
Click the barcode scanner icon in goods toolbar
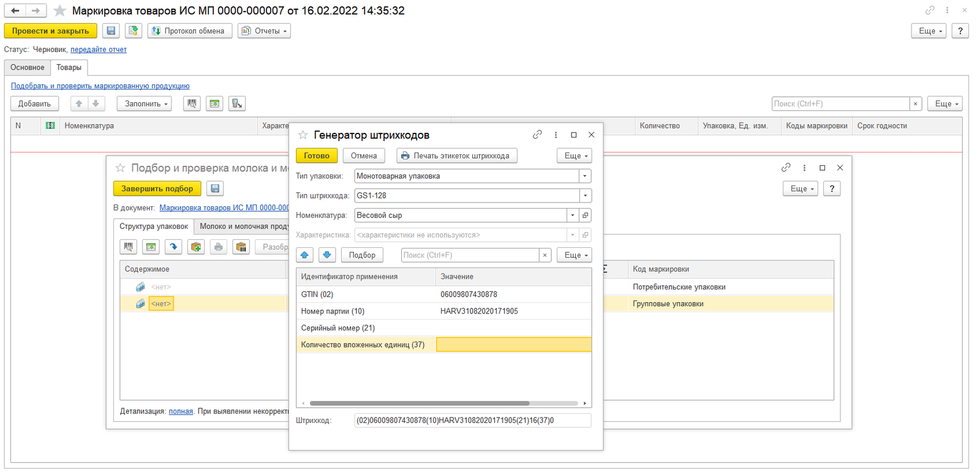(x=192, y=103)
